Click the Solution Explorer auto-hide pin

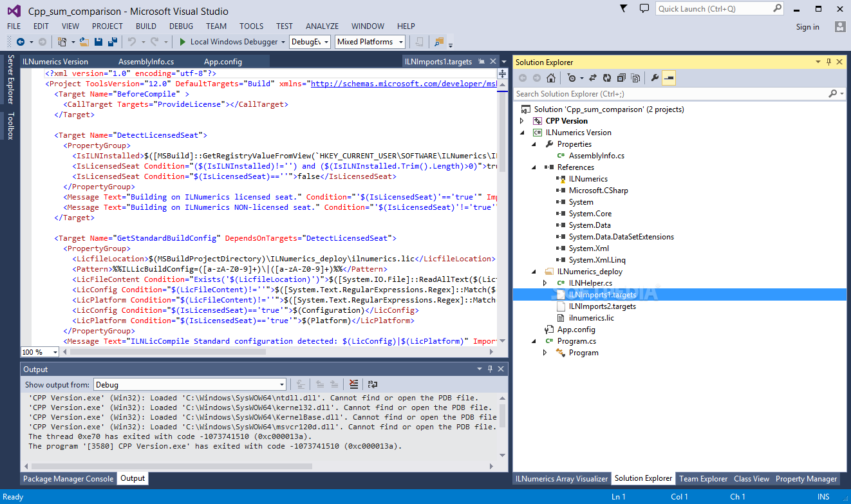pyautogui.click(x=828, y=62)
